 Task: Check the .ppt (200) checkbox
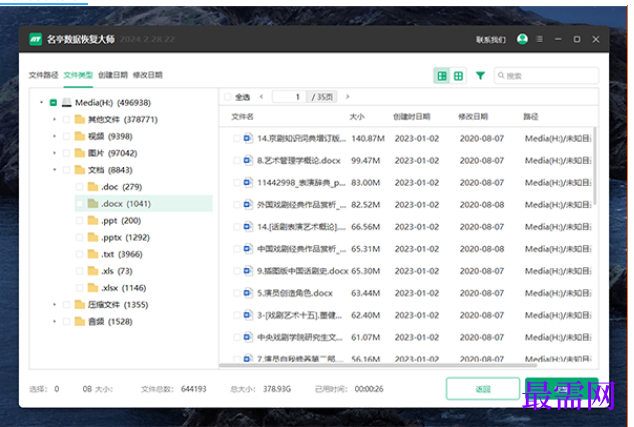tap(80, 220)
